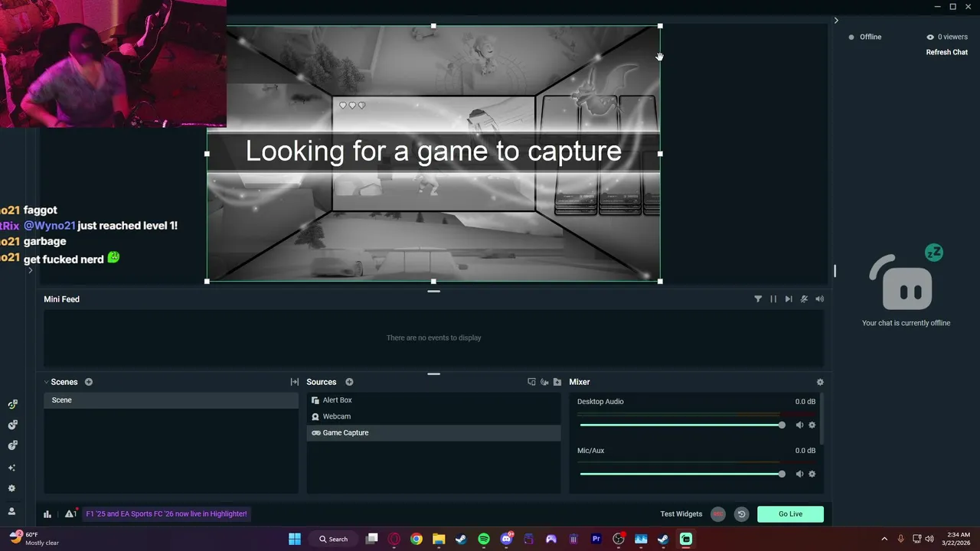
Task: Click the divider handle below the preview
Action: point(433,291)
